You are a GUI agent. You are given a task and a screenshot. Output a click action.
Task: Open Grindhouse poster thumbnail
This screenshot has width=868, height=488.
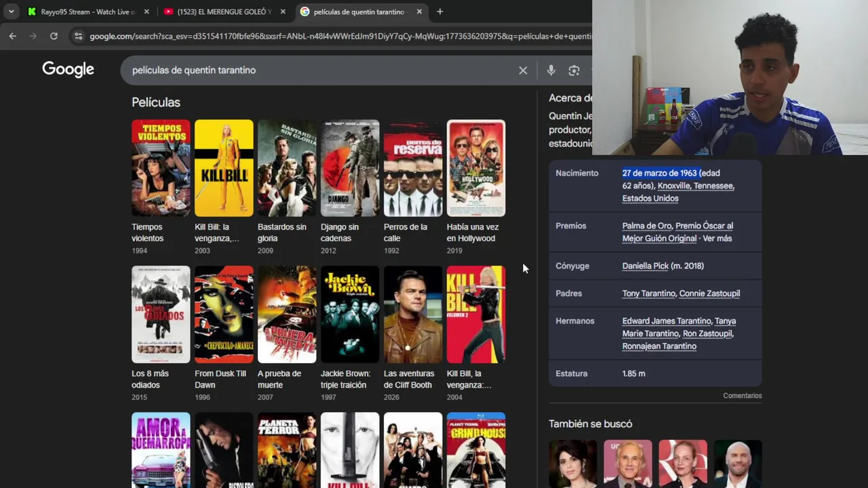pos(476,450)
